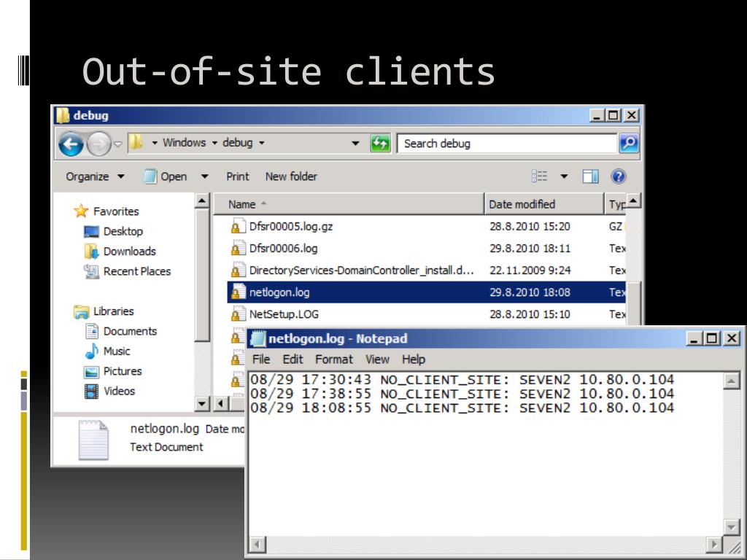
Task: Expand the arrow next to Open button
Action: click(x=205, y=176)
